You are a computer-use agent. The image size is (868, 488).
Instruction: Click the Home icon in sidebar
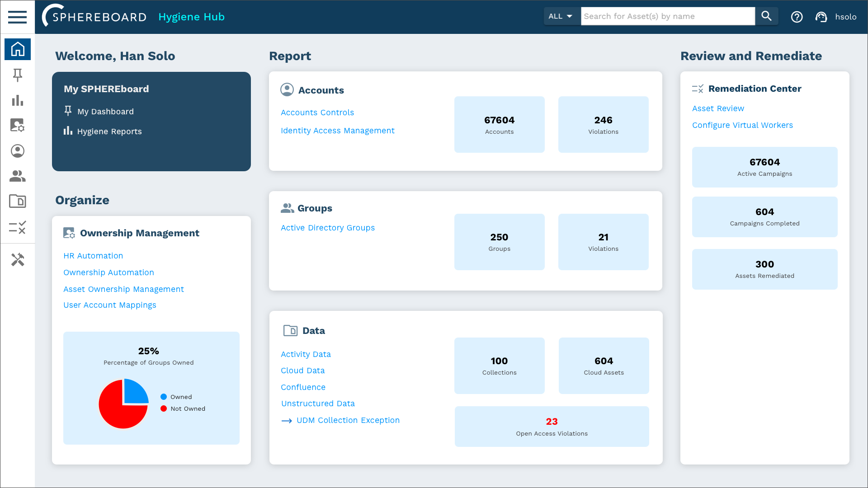18,49
